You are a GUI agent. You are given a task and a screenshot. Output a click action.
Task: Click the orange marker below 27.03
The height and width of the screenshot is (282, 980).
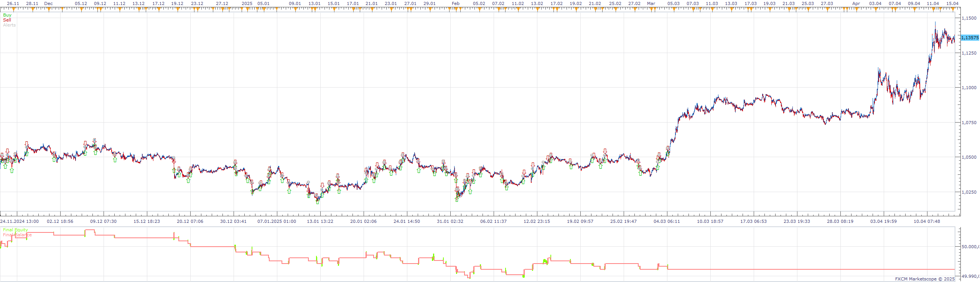(827, 10)
